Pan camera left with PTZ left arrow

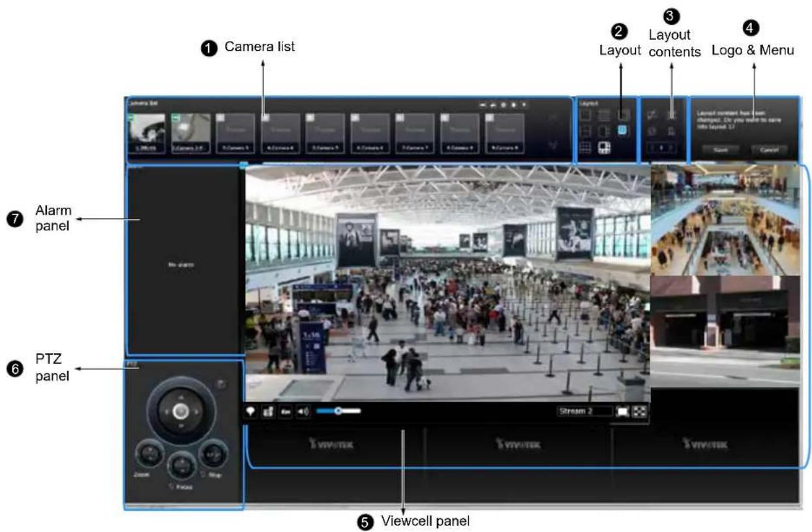(166, 412)
